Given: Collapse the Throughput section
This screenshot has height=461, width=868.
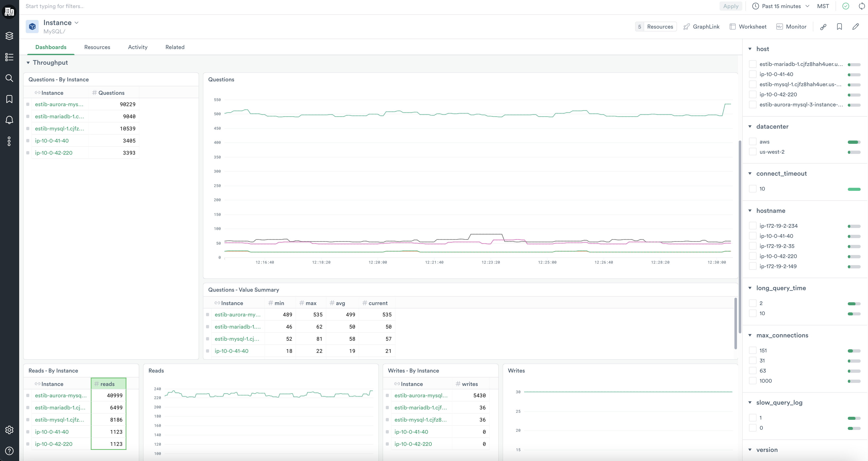Looking at the screenshot, I should coord(28,63).
